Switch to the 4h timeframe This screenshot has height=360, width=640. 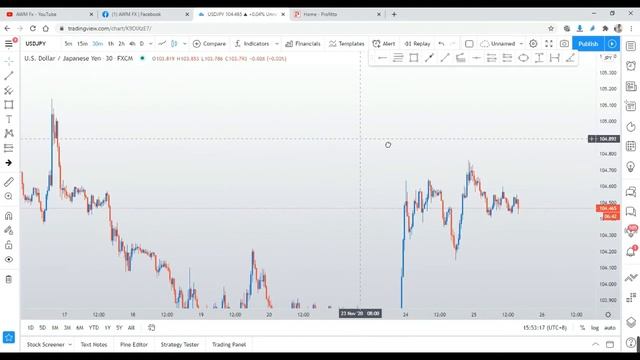coord(132,44)
